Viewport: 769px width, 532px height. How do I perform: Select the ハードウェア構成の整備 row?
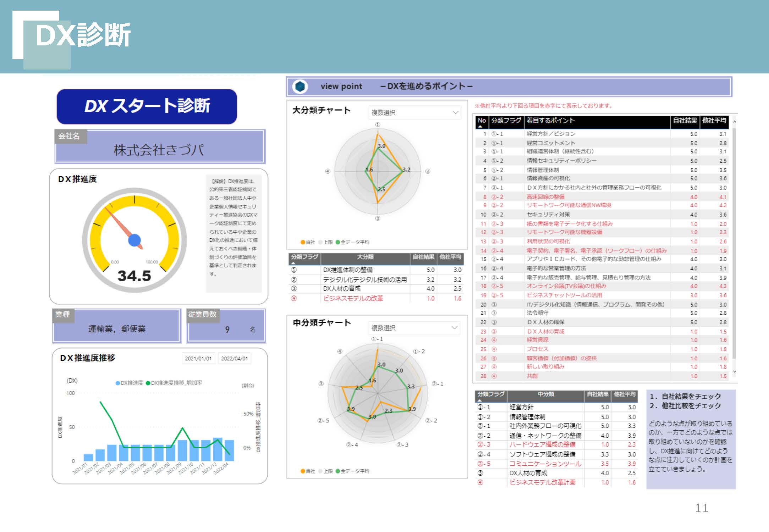pyautogui.click(x=542, y=444)
